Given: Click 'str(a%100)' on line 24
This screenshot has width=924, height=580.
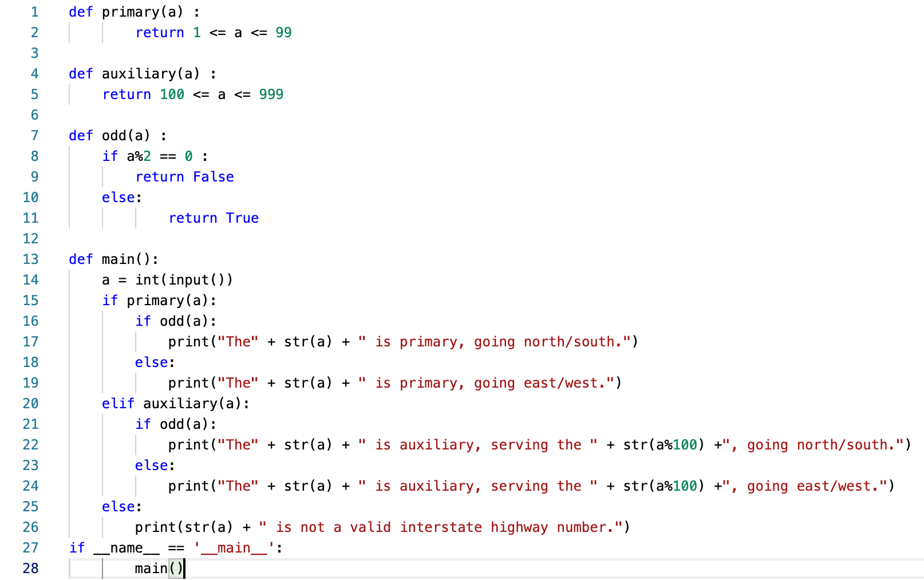Looking at the screenshot, I should 664,486.
